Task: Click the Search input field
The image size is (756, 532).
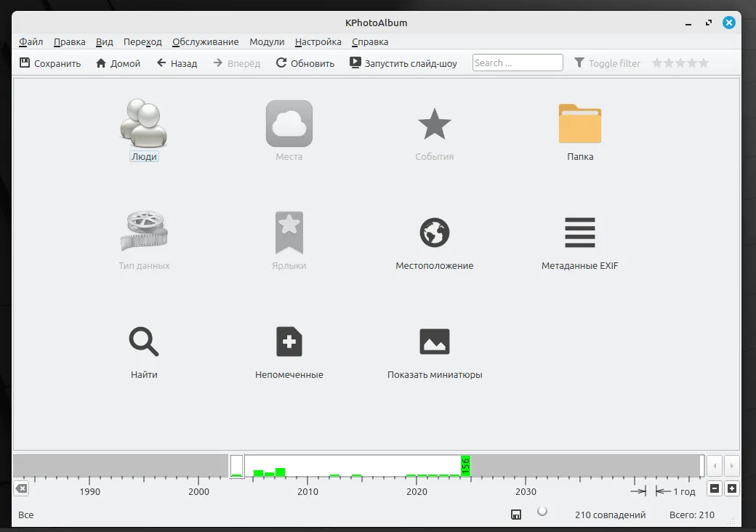Action: pyautogui.click(x=518, y=63)
